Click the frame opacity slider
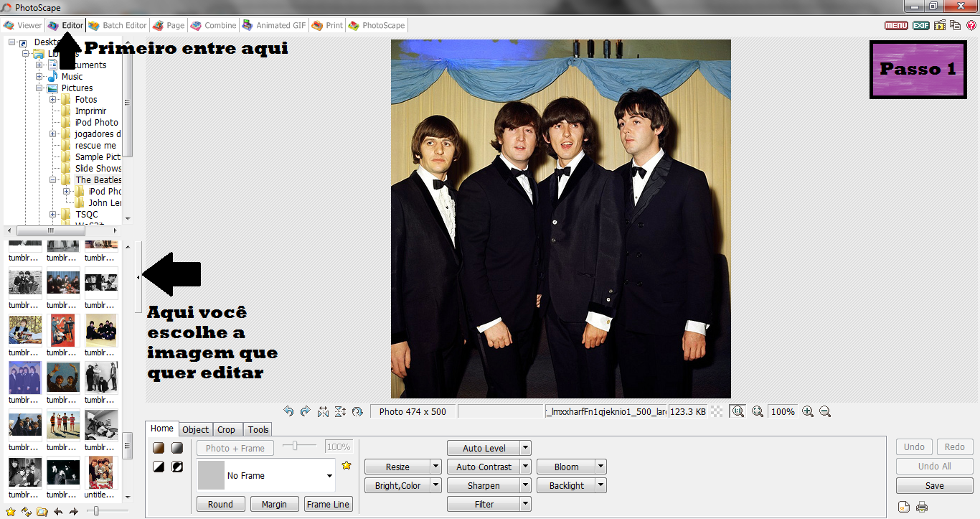Viewport: 980px width, 519px height. coord(300,446)
